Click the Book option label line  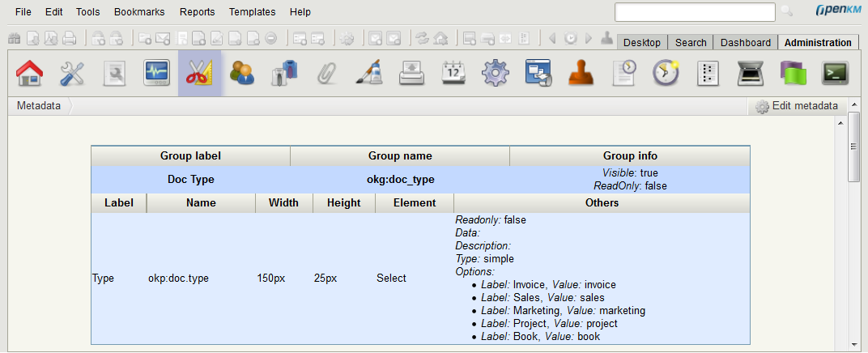(540, 336)
